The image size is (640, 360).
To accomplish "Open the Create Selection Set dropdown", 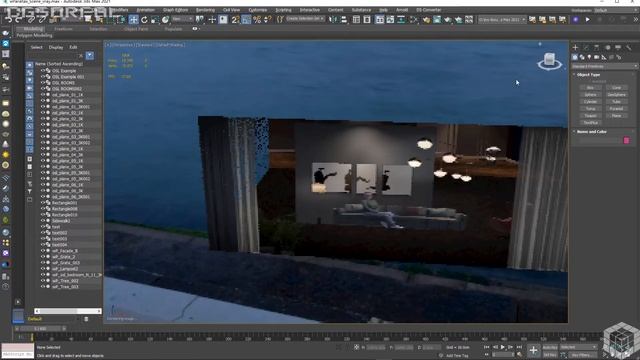I will pos(305,19).
